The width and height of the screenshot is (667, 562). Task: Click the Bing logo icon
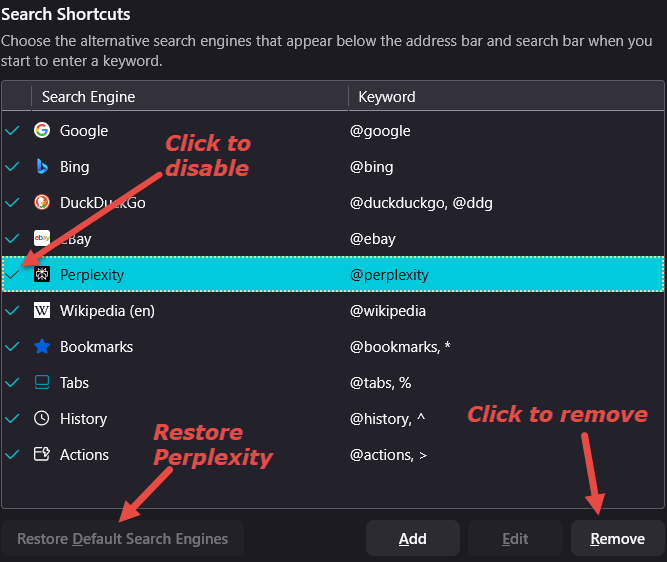(42, 167)
